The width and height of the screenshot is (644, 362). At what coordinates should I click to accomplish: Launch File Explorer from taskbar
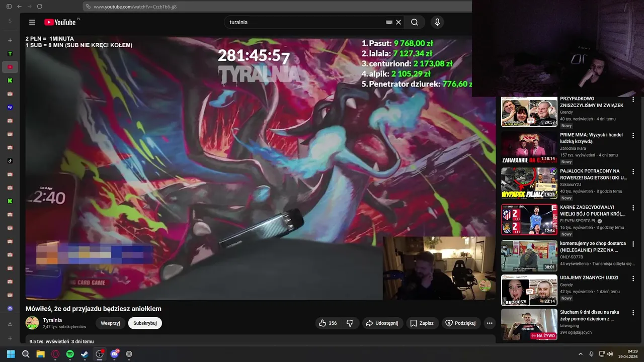40,354
